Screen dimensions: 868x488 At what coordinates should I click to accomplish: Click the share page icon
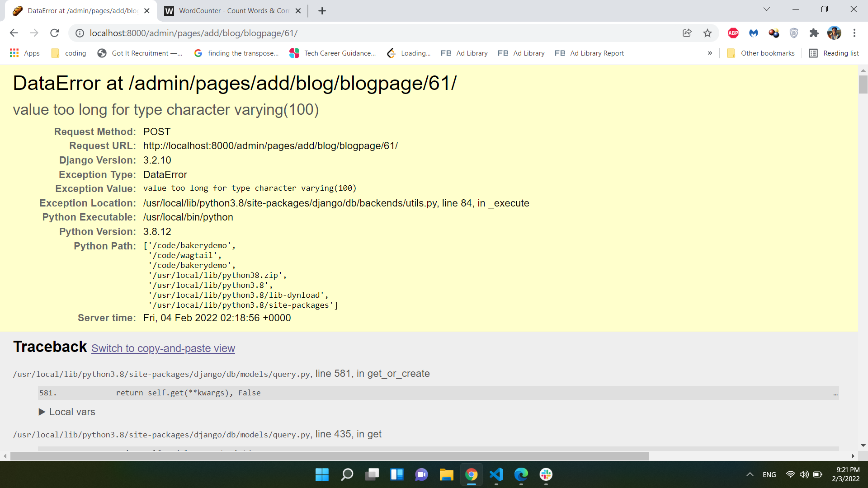click(687, 33)
